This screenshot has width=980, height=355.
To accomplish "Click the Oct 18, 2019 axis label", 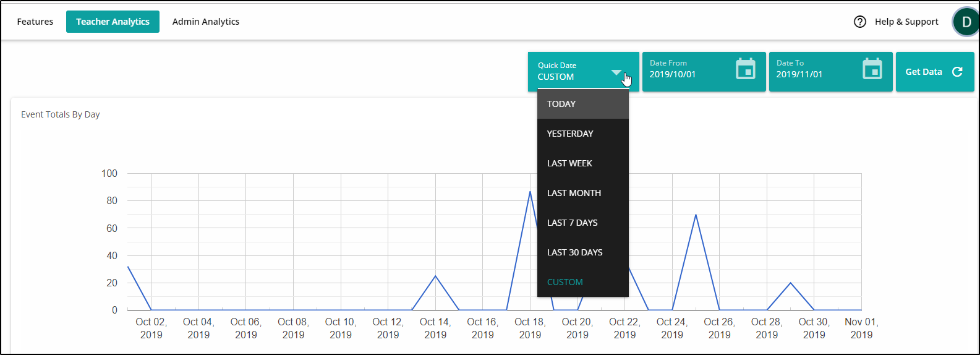I will 530,328.
